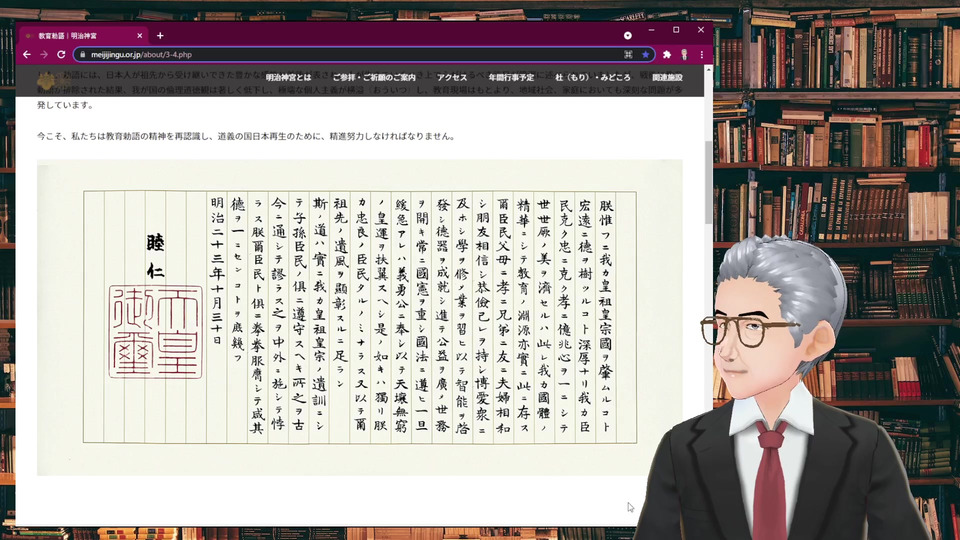This screenshot has height=540, width=960.
Task: Open the Chrome profile avatar
Action: pyautogui.click(x=684, y=54)
